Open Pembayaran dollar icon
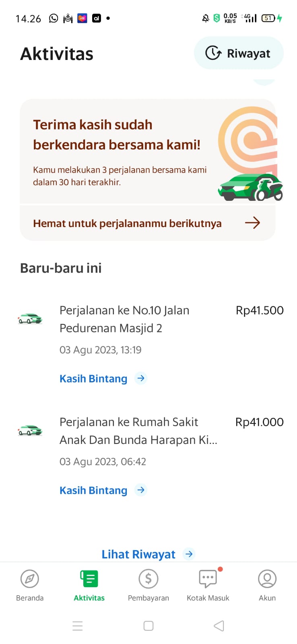297x644 pixels. click(x=148, y=579)
